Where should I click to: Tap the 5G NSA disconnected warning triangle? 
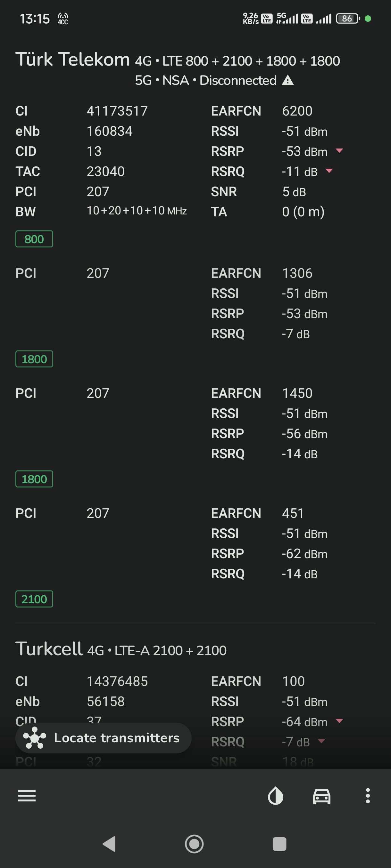pos(288,80)
